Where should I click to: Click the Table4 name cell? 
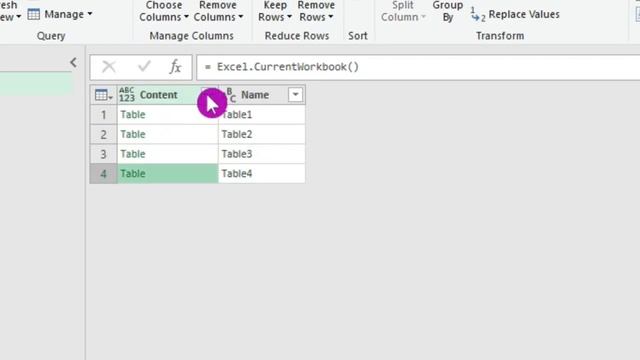(262, 173)
